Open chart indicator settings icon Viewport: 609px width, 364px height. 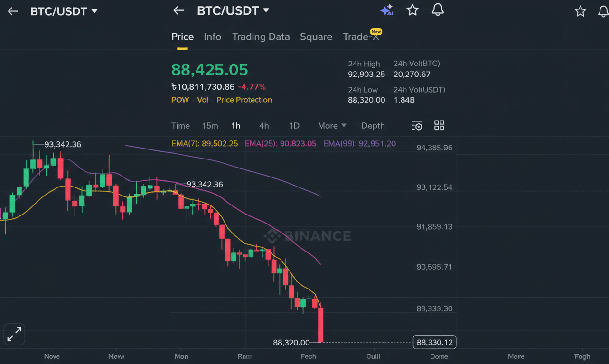point(416,126)
